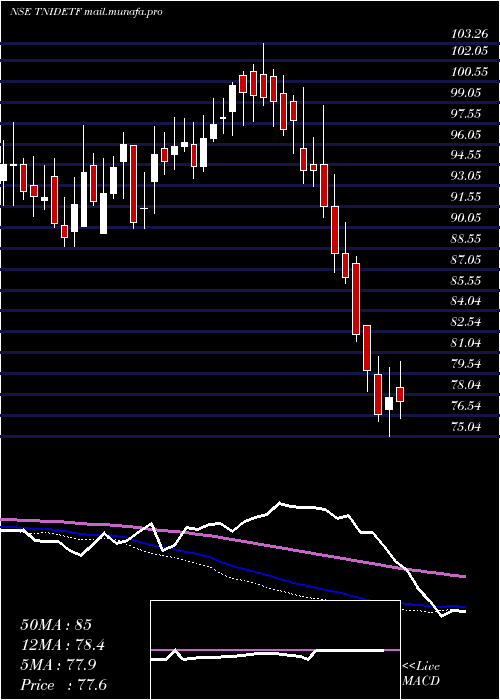Click the 88.55 price axis label

pyautogui.click(x=467, y=238)
